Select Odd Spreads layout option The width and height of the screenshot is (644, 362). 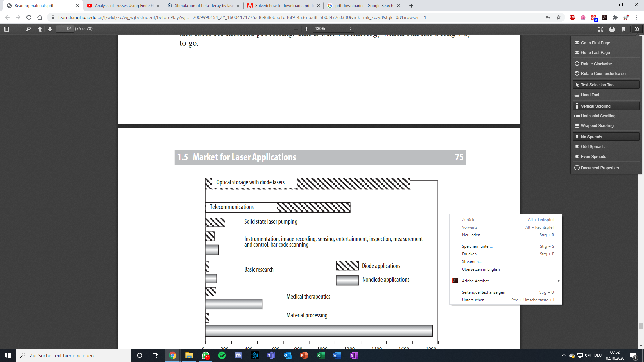[x=593, y=146]
